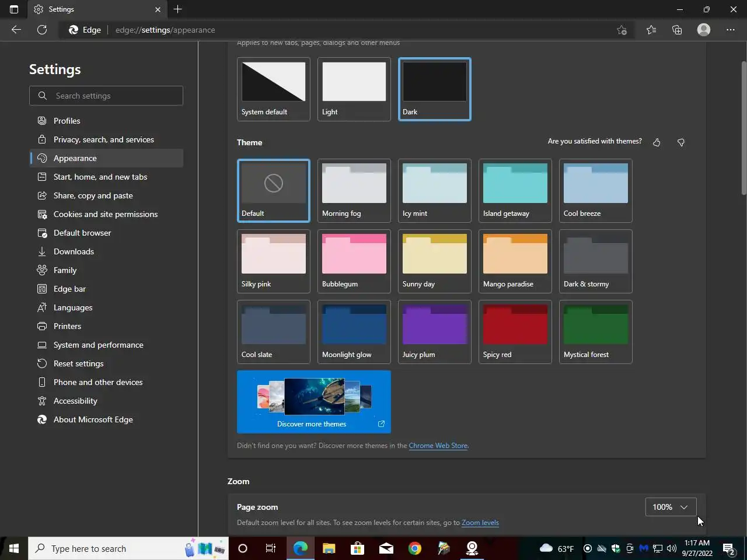Click the Zoom levels link
The image size is (747, 560).
pos(480,523)
